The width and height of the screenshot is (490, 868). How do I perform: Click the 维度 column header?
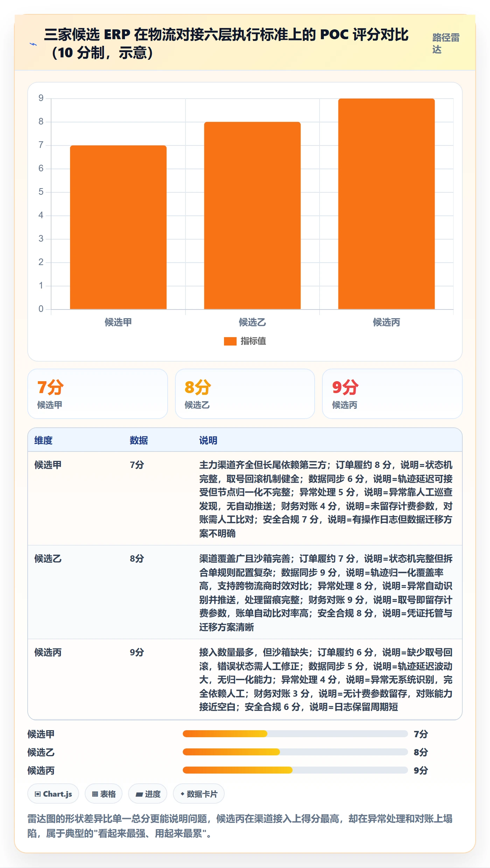43,440
